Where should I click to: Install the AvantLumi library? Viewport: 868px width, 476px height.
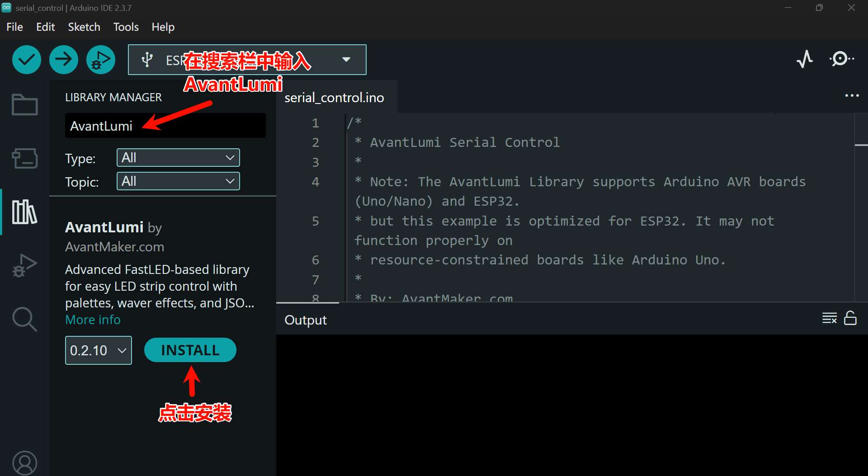tap(190, 350)
